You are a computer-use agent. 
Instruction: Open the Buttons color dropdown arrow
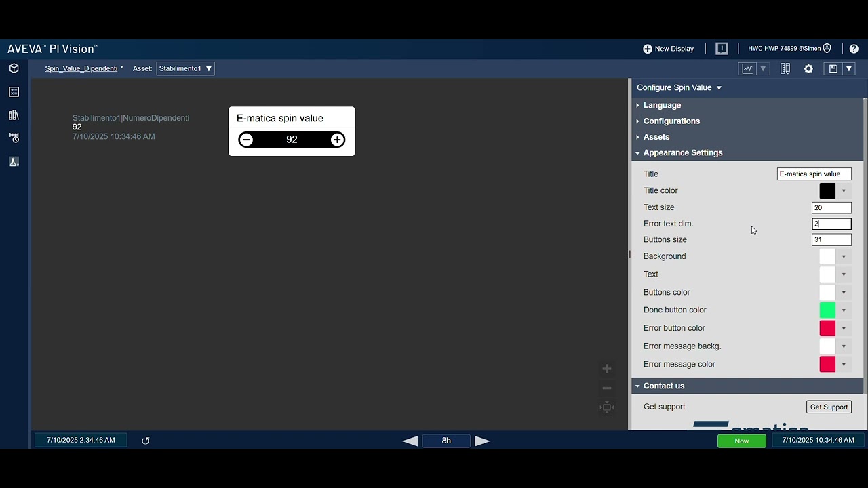coord(844,292)
